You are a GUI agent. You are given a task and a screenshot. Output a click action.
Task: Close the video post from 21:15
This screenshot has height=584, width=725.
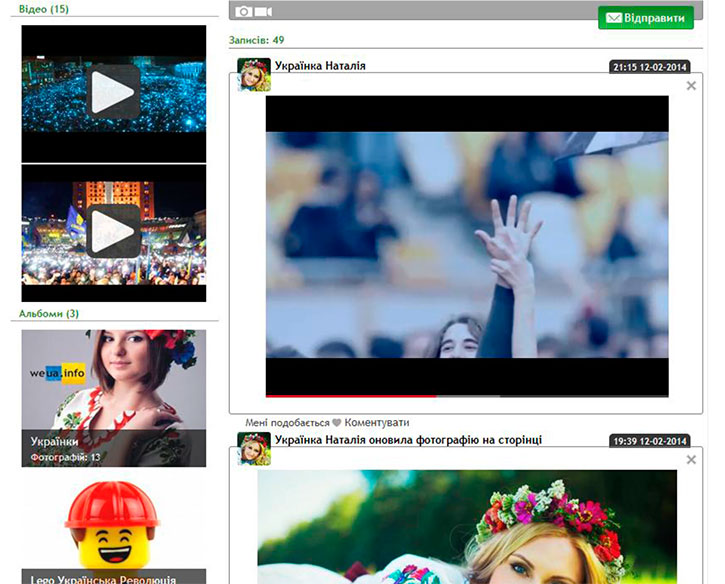[691, 86]
